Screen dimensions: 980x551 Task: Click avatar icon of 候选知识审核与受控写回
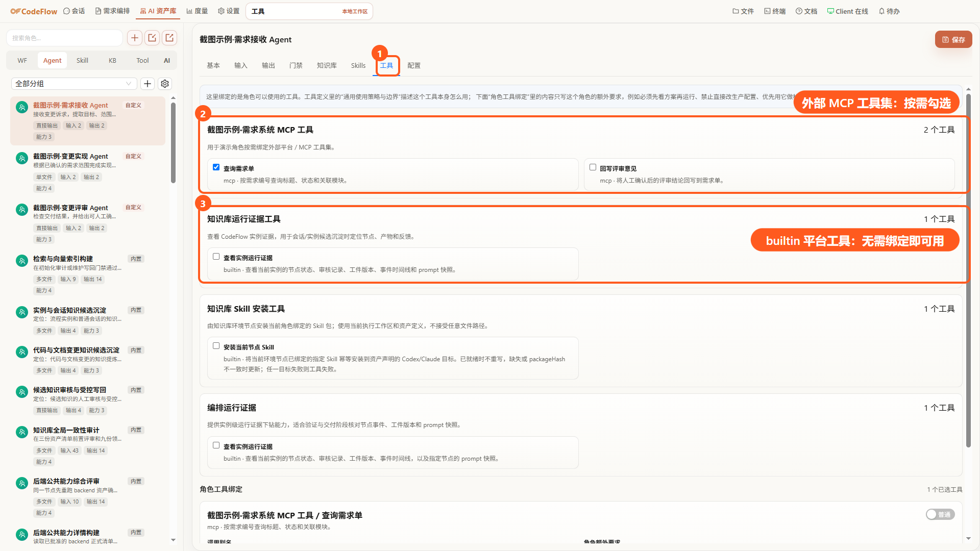(22, 392)
